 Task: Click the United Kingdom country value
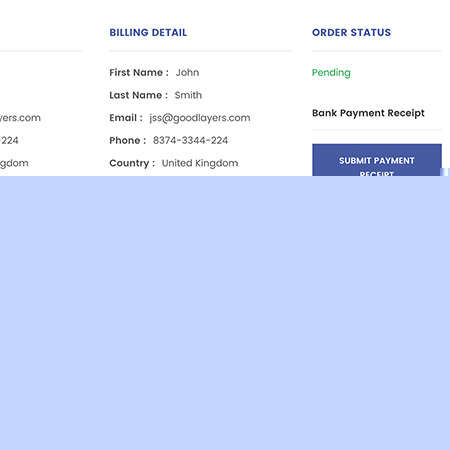200,163
